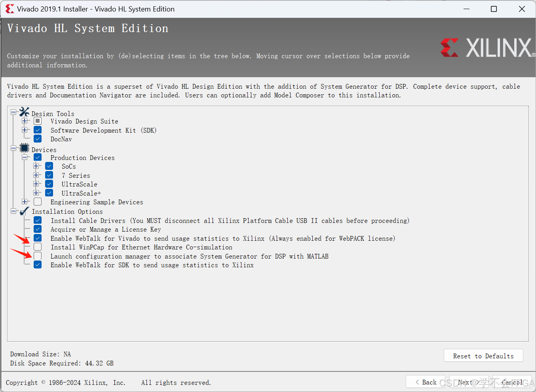Expand the Software Development Kit node
Screen dimensions: 536x392
pos(25,130)
